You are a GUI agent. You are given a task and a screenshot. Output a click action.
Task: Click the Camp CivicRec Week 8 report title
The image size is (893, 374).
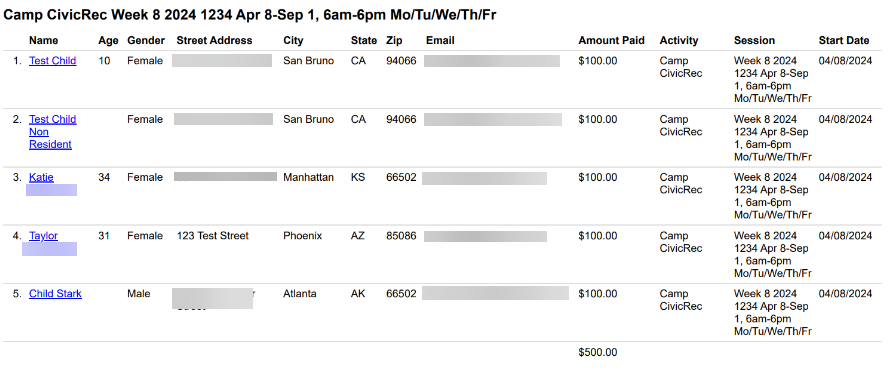pyautogui.click(x=249, y=15)
